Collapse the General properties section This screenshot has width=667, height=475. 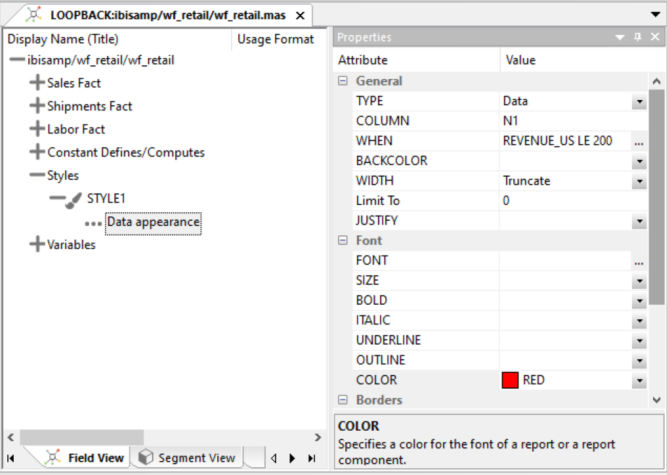(343, 81)
